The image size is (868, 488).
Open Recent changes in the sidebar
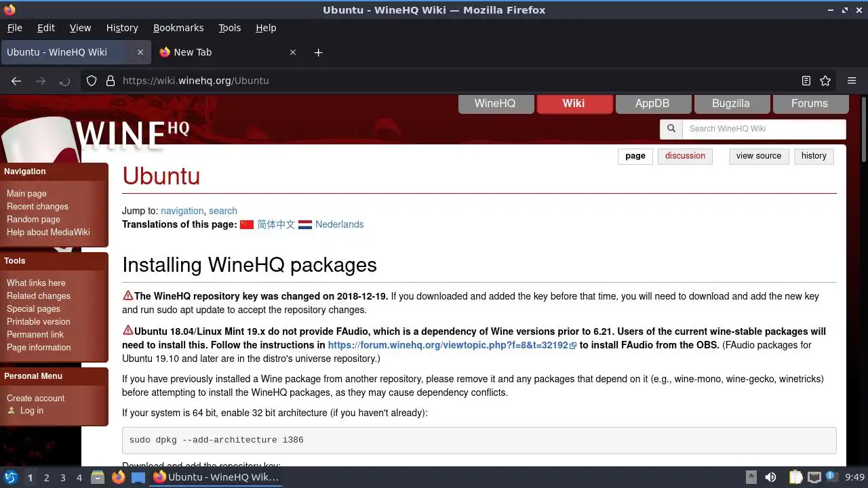(37, 206)
